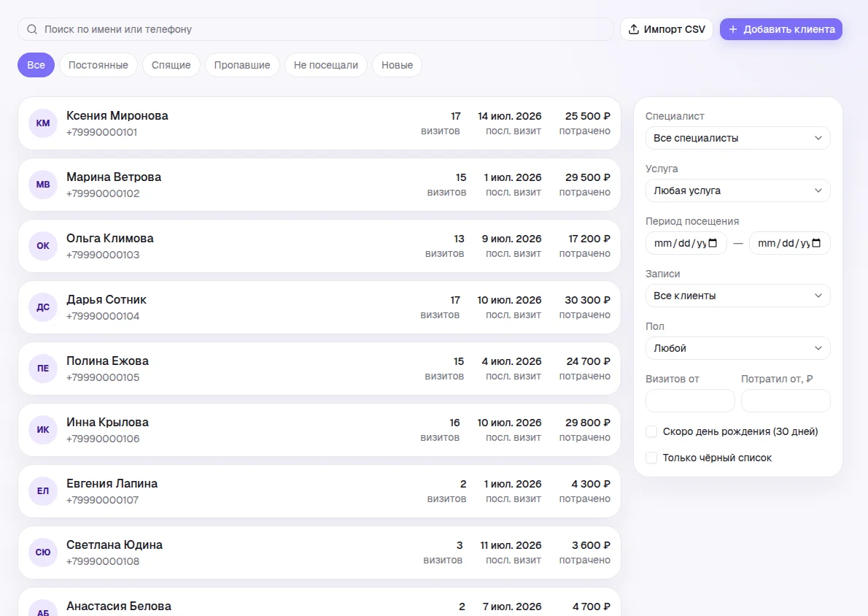868x616 pixels.
Task: Click spent amount 25 500 ₽
Action: point(587,116)
